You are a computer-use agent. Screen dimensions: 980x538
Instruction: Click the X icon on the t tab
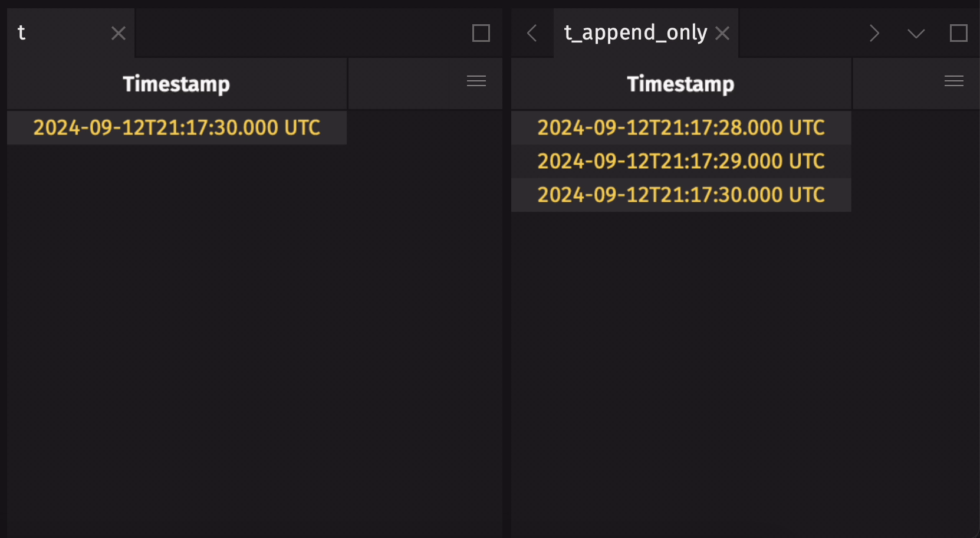(x=118, y=33)
